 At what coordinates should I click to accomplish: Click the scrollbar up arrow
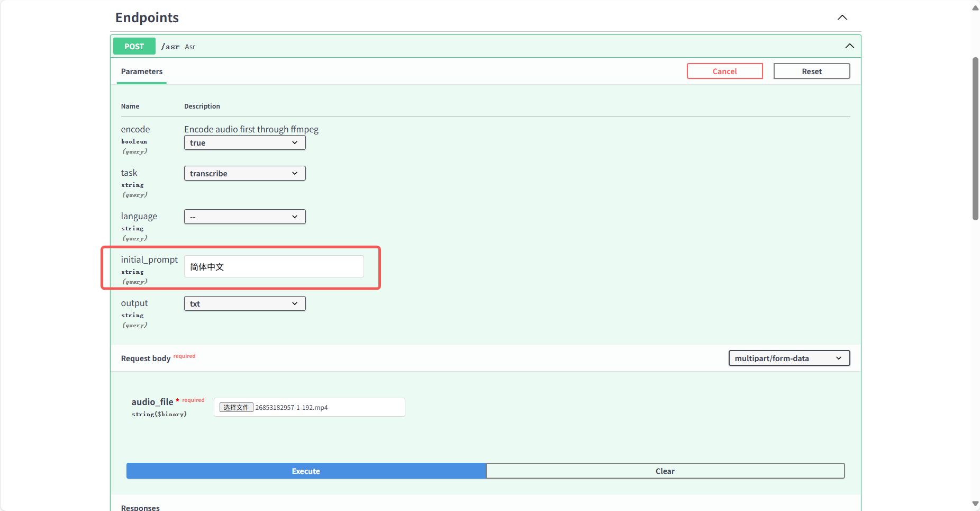[x=975, y=7]
